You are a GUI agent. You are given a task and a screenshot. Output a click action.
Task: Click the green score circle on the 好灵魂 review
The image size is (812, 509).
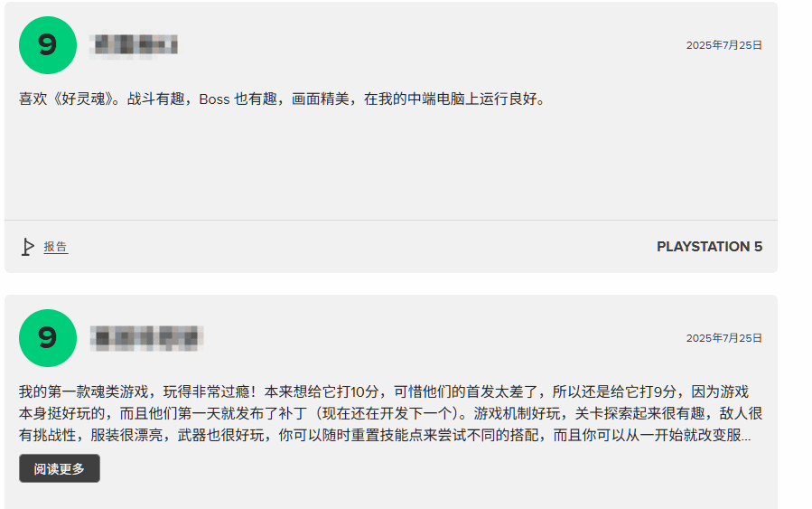(48, 45)
